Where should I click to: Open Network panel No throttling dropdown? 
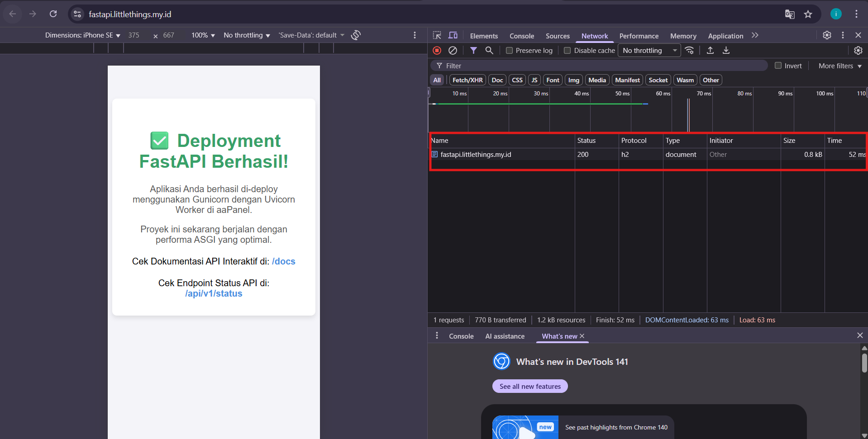[x=649, y=51]
